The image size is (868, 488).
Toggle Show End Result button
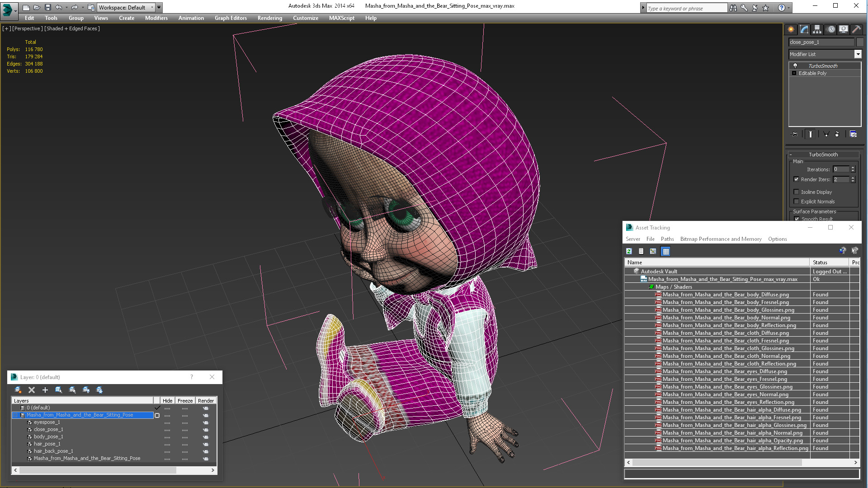(811, 134)
